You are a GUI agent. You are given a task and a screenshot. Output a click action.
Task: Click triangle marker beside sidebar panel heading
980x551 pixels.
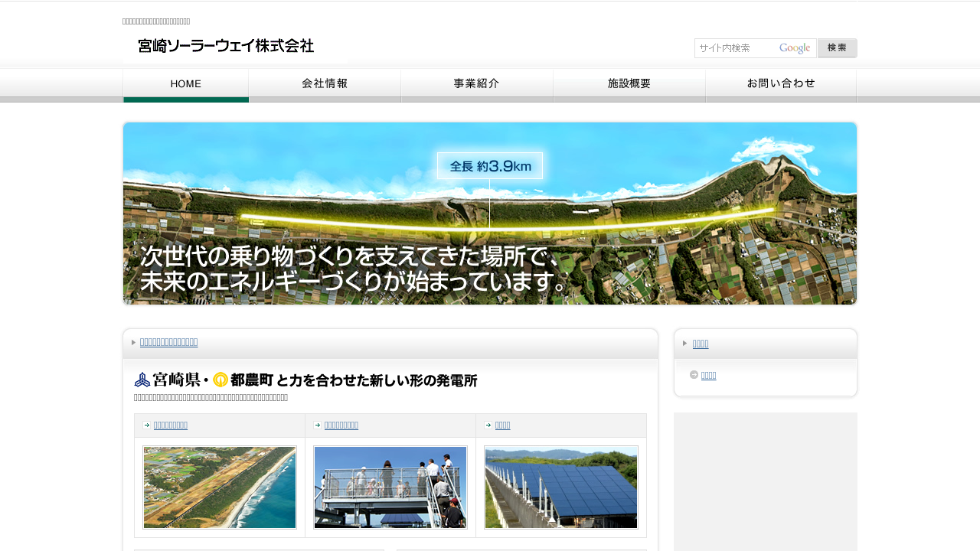click(x=684, y=343)
